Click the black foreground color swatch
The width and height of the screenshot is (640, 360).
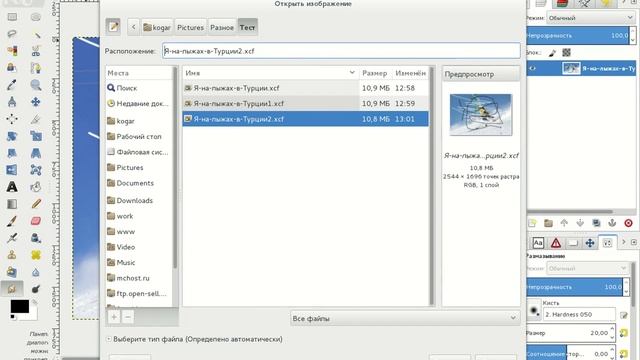pyautogui.click(x=19, y=306)
